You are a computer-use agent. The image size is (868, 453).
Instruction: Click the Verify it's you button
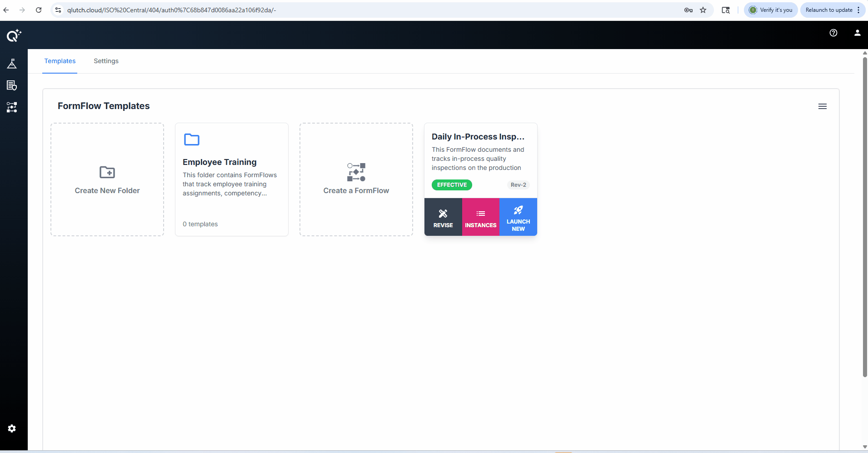click(770, 10)
